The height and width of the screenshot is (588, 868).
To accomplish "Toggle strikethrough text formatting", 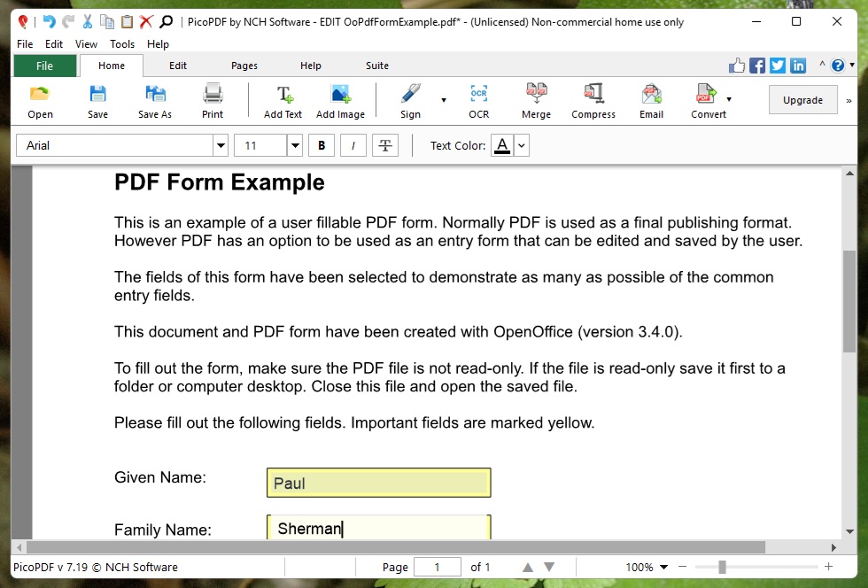I will tap(385, 146).
